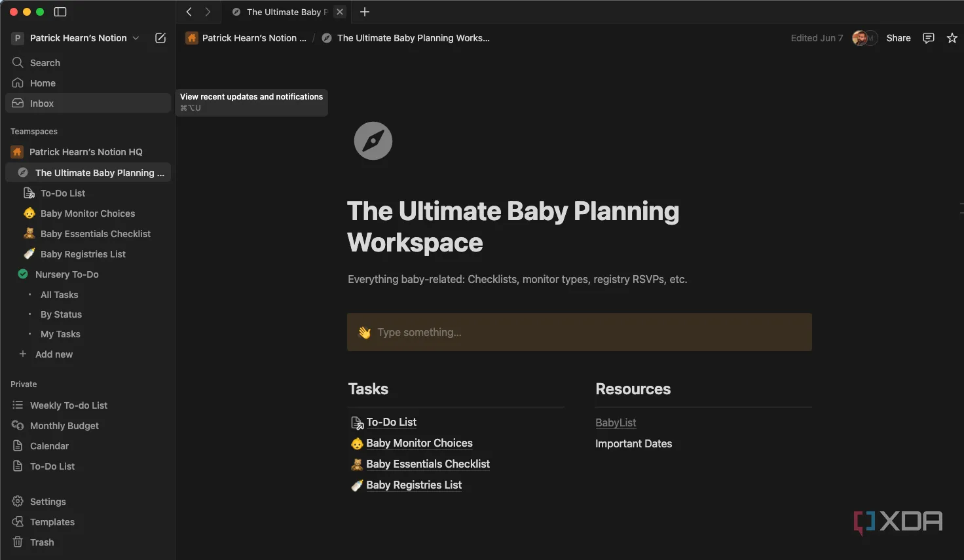Open Templates from the sidebar
The width and height of the screenshot is (964, 560).
point(88,522)
